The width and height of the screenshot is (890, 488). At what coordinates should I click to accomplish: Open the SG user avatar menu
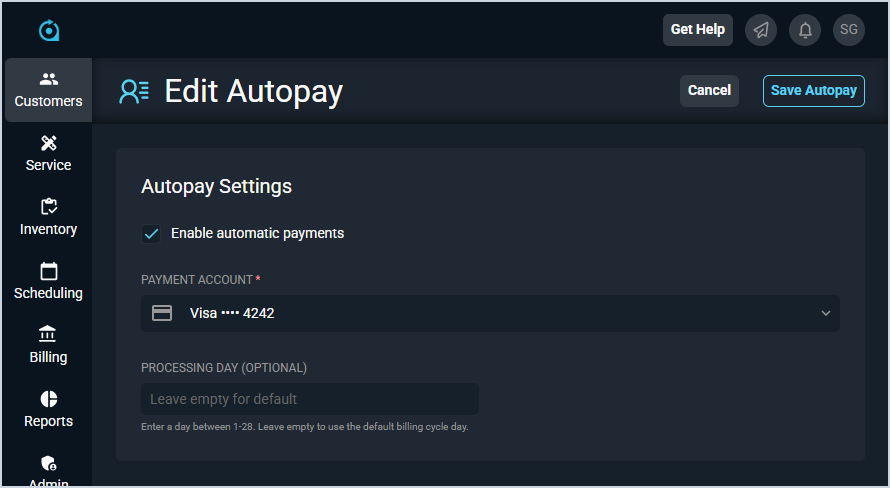pyautogui.click(x=849, y=30)
